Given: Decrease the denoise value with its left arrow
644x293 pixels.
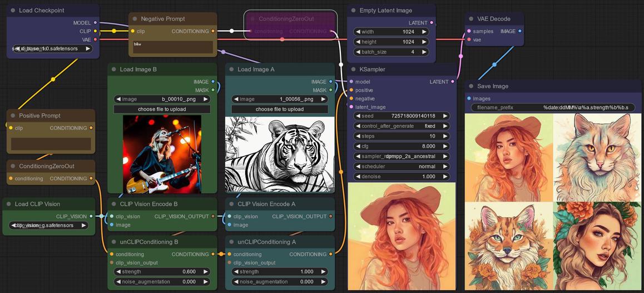Looking at the screenshot, I should pos(358,177).
